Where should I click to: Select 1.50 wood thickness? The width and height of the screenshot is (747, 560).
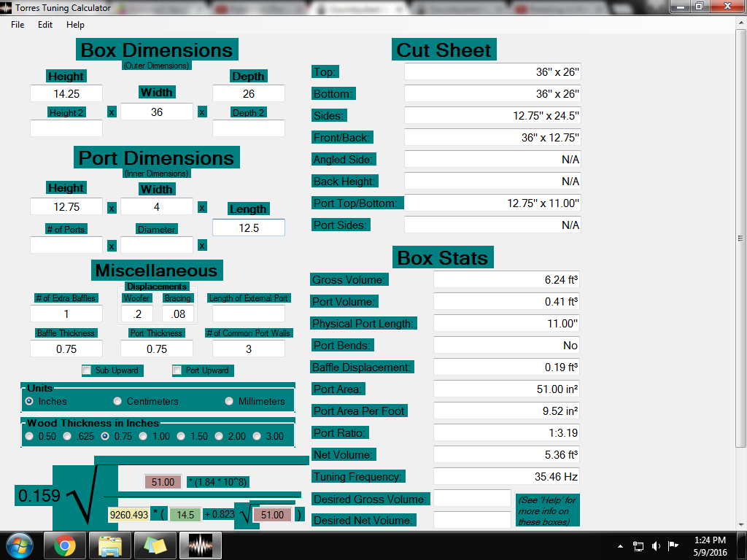[x=181, y=436]
